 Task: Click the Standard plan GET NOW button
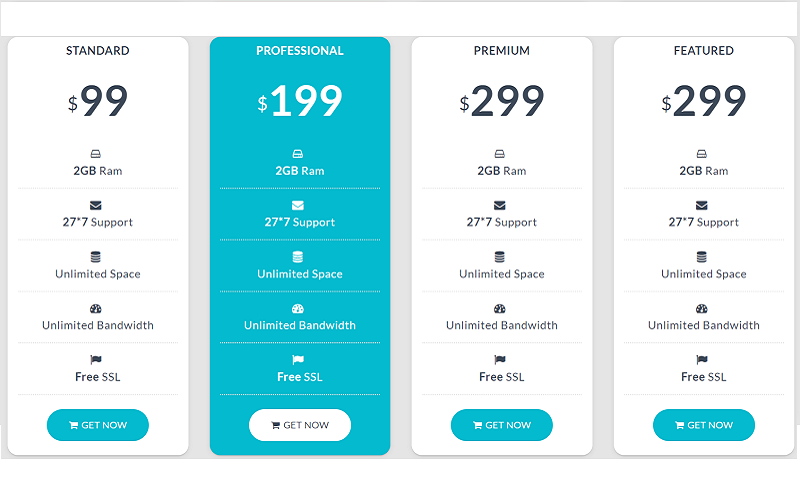(x=97, y=425)
